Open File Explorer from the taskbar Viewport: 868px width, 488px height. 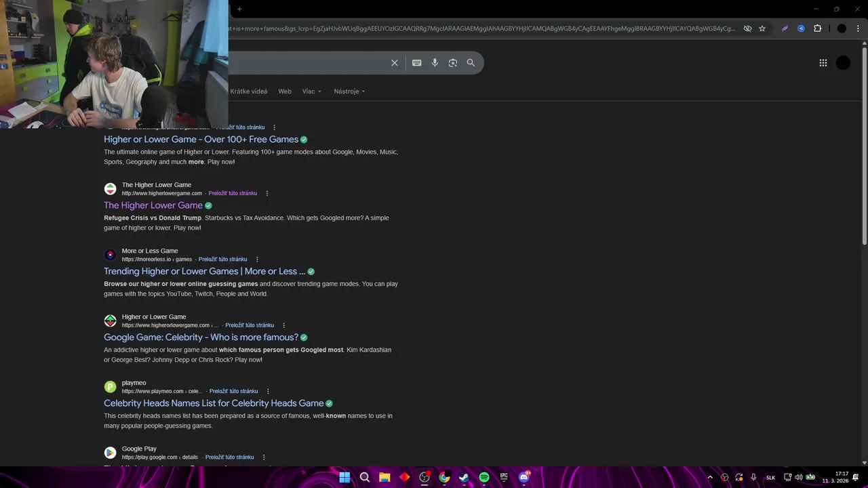click(x=384, y=477)
